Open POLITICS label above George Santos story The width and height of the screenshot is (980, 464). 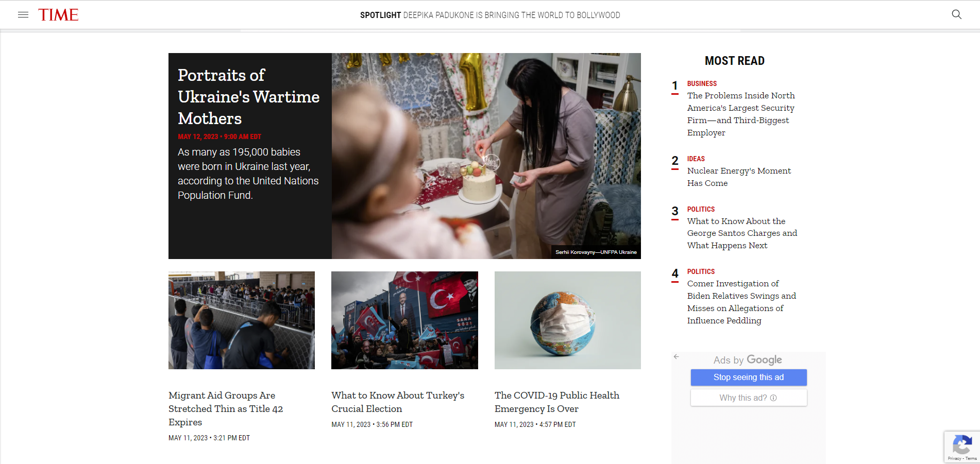[701, 209]
